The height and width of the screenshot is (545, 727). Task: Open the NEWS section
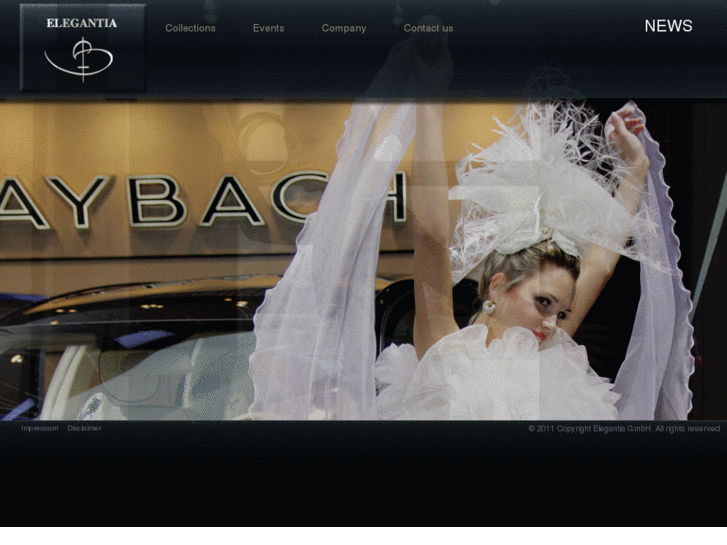pos(668,26)
